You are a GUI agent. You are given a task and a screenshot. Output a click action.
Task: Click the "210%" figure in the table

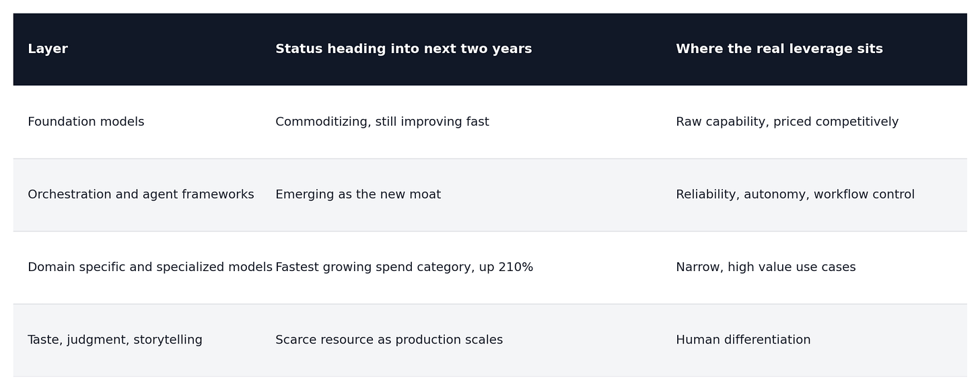point(516,267)
